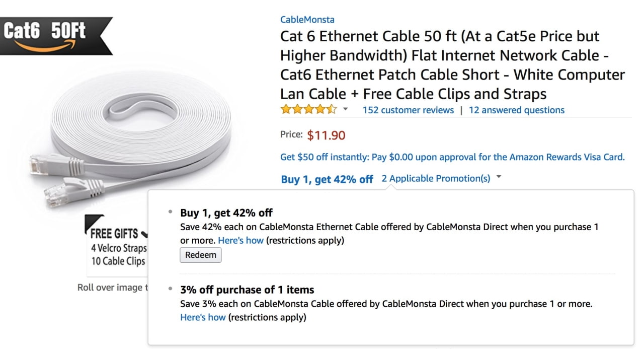Click the $11.90 price text
Screen dimensions: 644x349
pos(325,134)
